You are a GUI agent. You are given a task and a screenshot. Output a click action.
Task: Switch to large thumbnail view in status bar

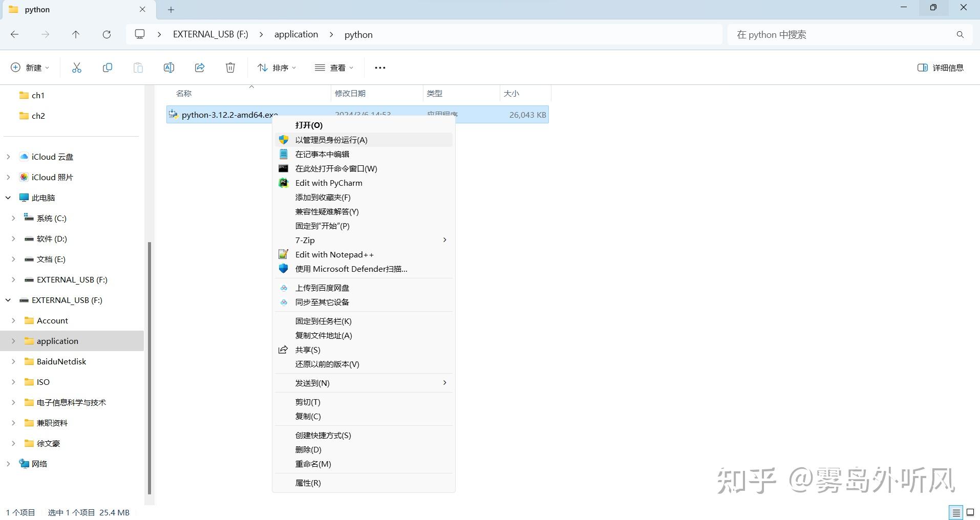pyautogui.click(x=969, y=512)
